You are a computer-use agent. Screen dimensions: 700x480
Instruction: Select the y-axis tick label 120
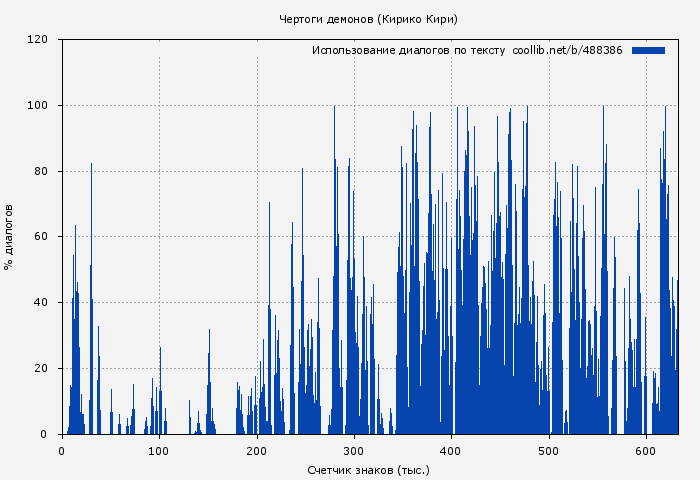tap(38, 40)
